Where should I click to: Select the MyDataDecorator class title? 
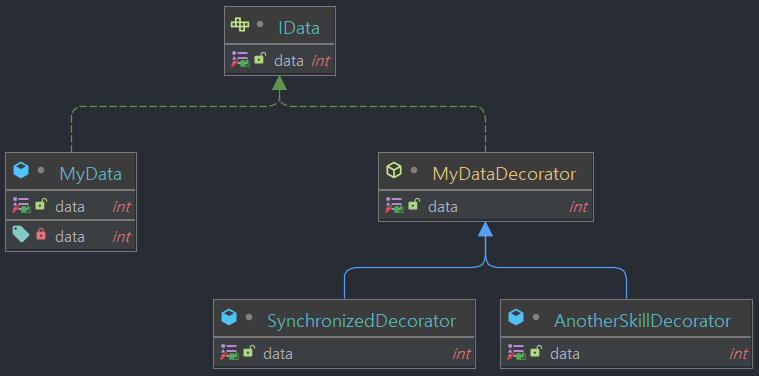(x=504, y=173)
